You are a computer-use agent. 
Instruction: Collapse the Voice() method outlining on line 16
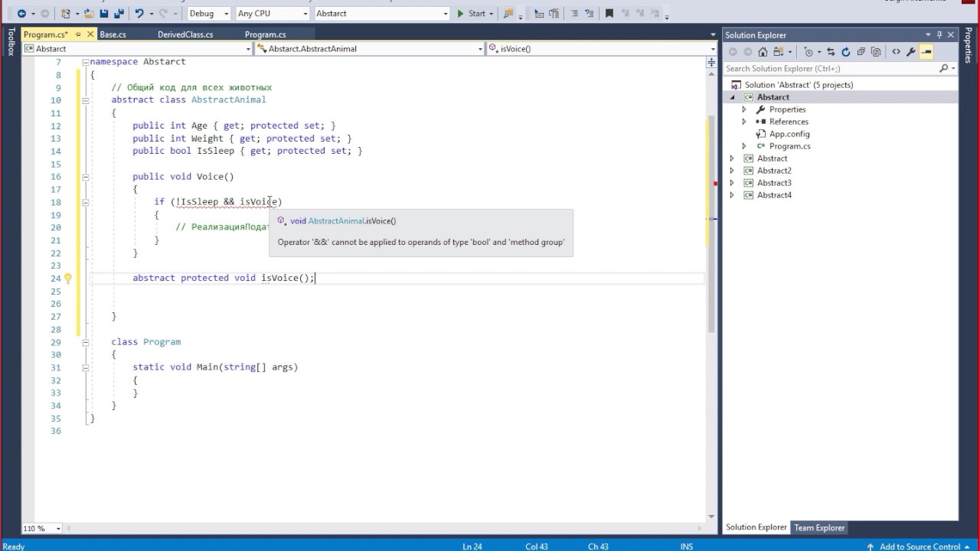(86, 177)
